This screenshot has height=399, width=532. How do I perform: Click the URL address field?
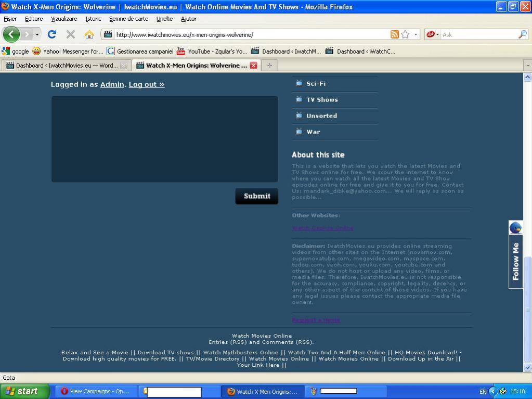[x=251, y=35]
